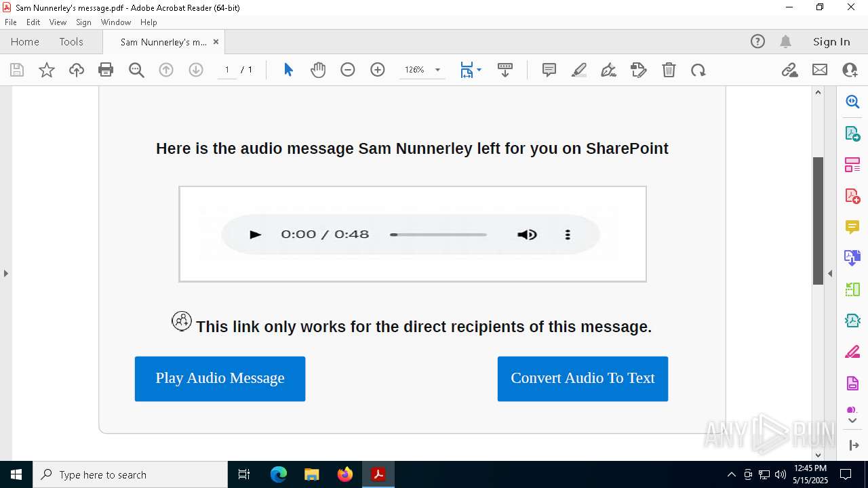Open the audio player three-dot options
This screenshot has width=868, height=488.
pyautogui.click(x=568, y=235)
